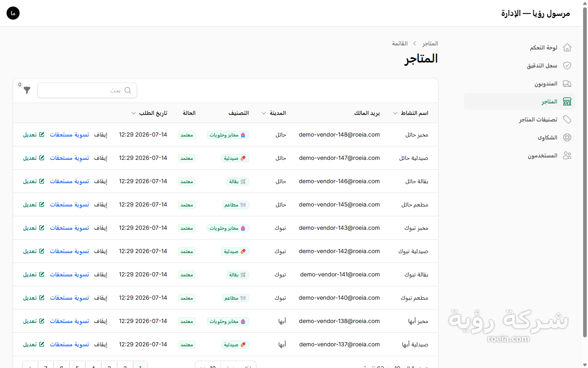Click تسوية مستحقات for بقالة حائل
Screen dimensions: 588x368
[69, 181]
